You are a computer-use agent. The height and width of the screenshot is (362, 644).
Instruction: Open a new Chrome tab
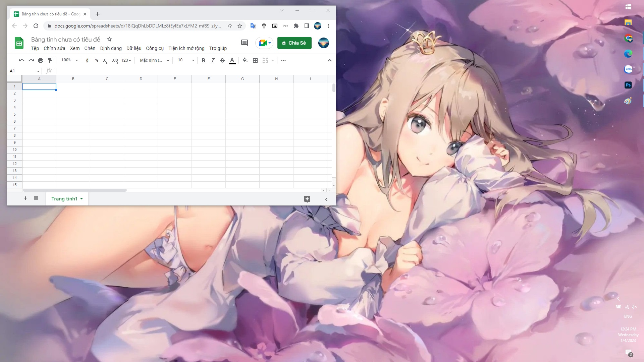[x=98, y=14]
